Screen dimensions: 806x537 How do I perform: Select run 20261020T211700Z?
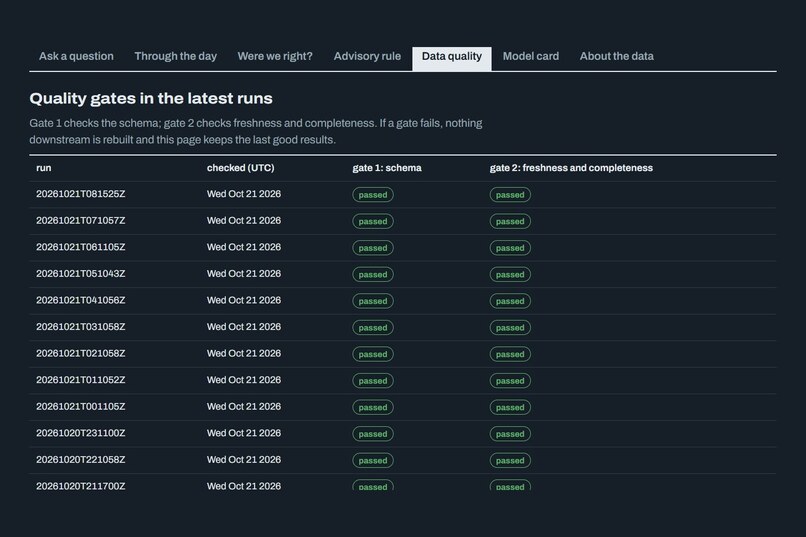pyautogui.click(x=81, y=486)
